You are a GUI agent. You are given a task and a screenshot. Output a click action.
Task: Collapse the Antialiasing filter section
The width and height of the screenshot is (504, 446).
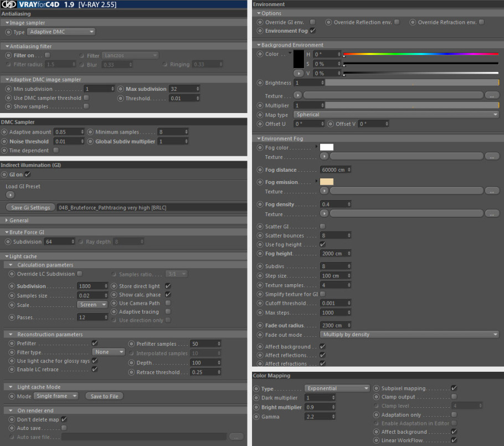tap(7, 47)
